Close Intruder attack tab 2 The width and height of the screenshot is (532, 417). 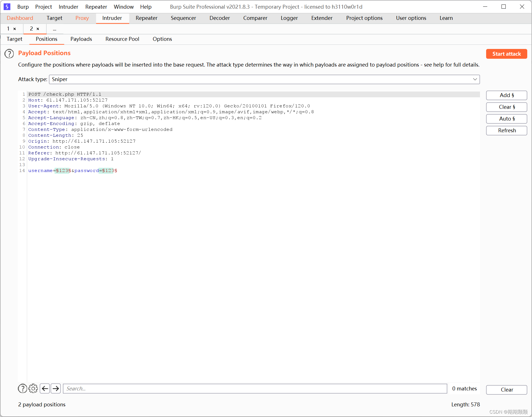[38, 29]
